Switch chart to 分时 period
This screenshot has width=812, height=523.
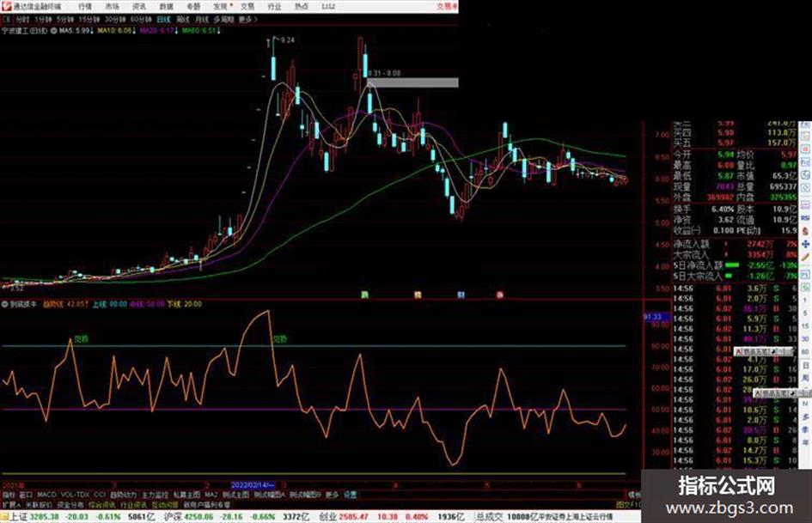tap(22, 19)
